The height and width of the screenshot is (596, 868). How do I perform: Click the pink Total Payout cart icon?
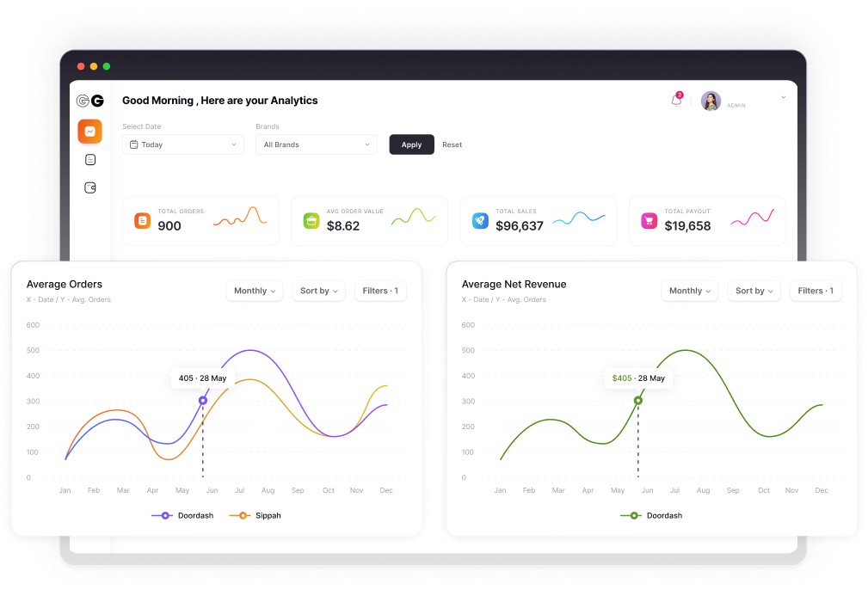pyautogui.click(x=649, y=221)
